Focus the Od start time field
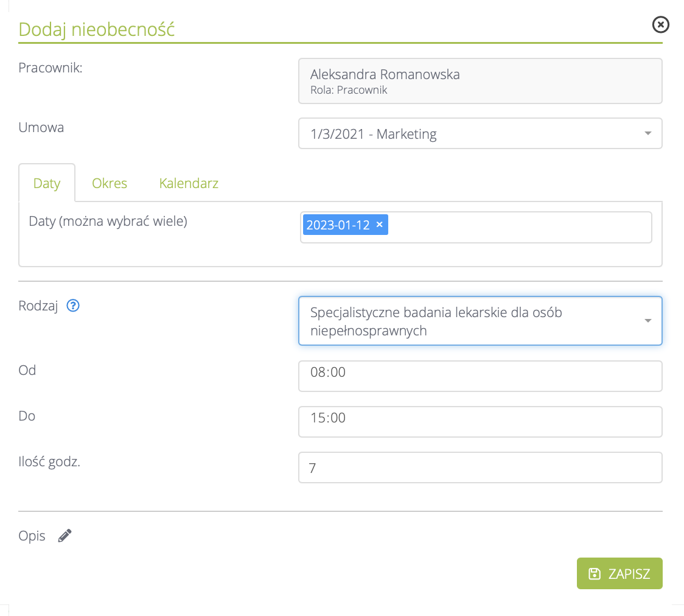Screen dimensions: 684x616 pyautogui.click(x=480, y=376)
